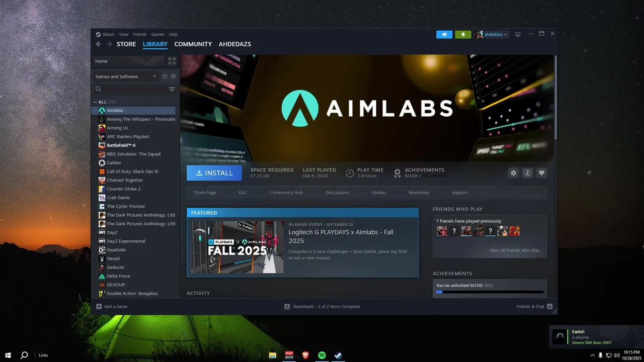Click the library Home button
Image resolution: width=644 pixels, height=362 pixels.
point(128,61)
